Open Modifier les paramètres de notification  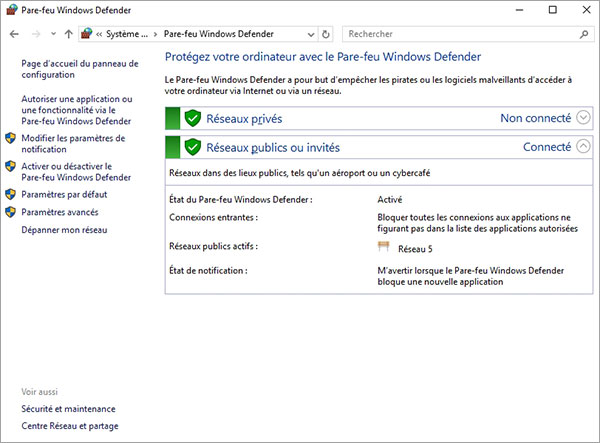(73, 143)
